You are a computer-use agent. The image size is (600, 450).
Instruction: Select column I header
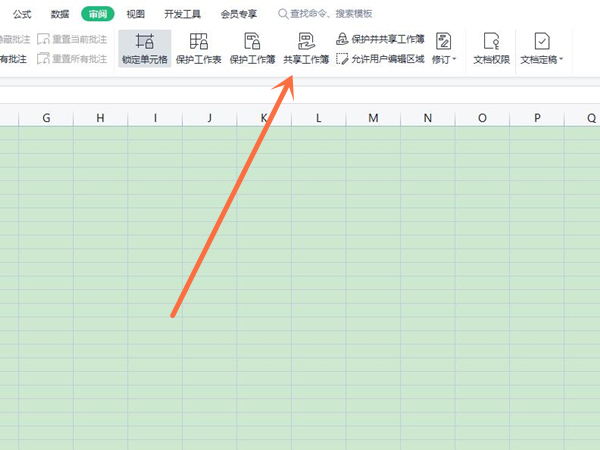tap(155, 118)
